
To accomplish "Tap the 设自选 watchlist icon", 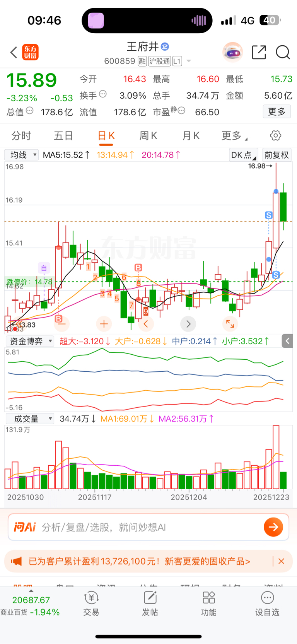I will (x=267, y=604).
